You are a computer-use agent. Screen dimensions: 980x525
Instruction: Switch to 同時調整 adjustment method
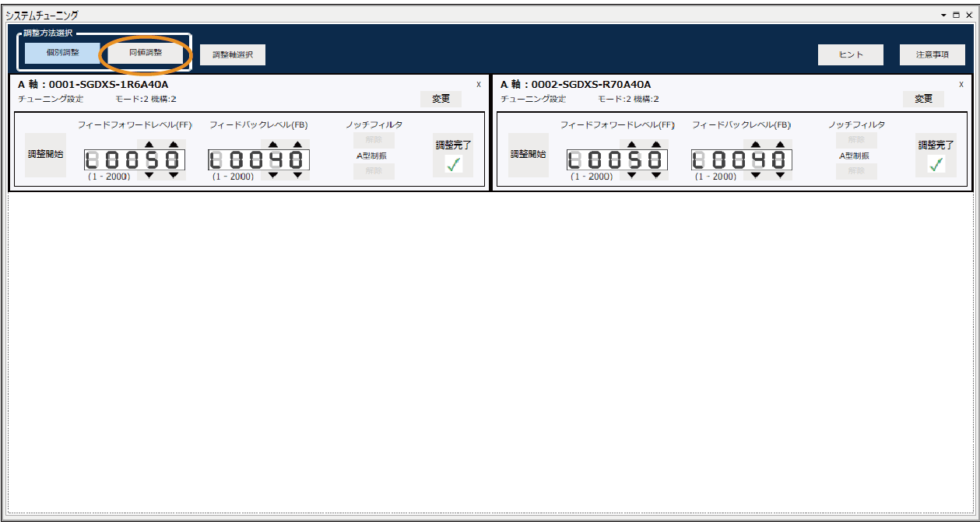coord(146,53)
